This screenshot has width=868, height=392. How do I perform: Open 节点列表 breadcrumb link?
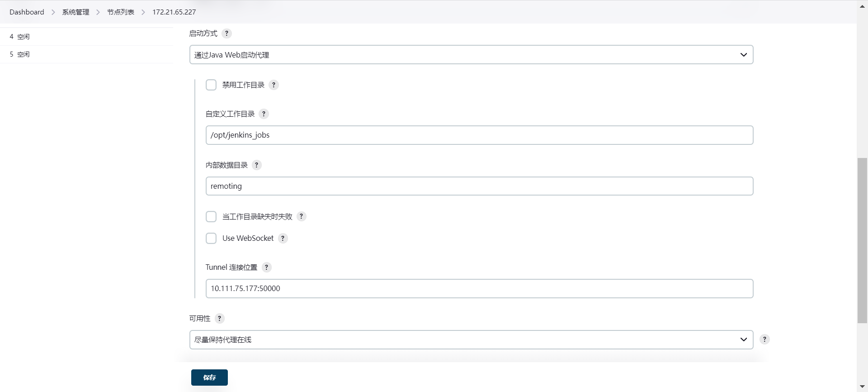[121, 12]
